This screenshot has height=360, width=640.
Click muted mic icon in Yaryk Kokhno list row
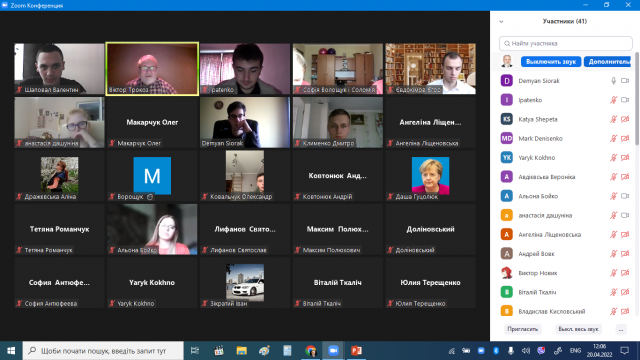(613, 158)
